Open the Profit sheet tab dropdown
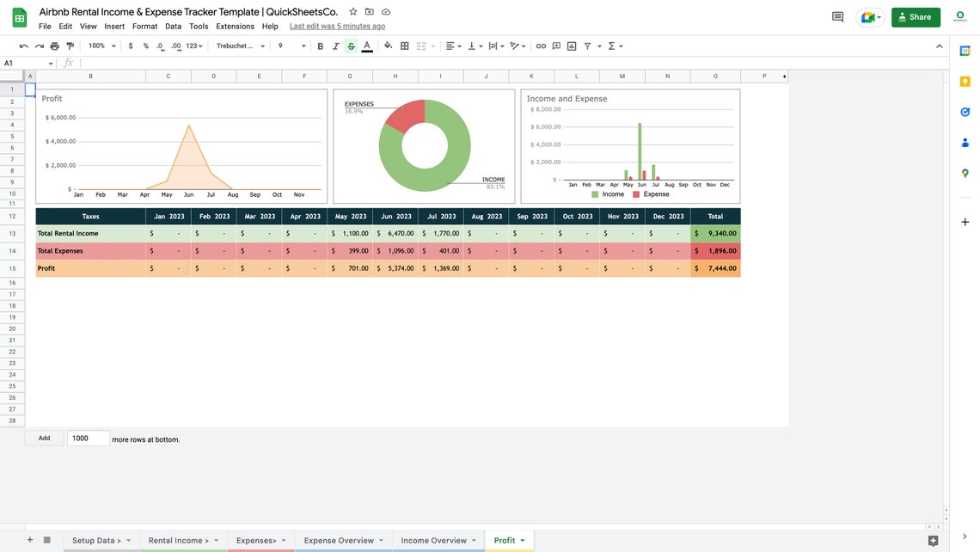 (x=523, y=540)
